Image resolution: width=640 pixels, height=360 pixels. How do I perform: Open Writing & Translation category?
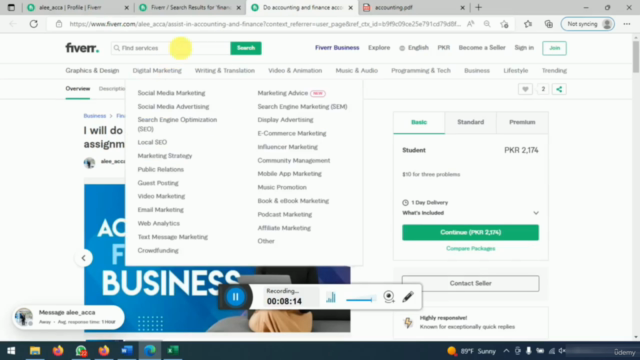[224, 71]
